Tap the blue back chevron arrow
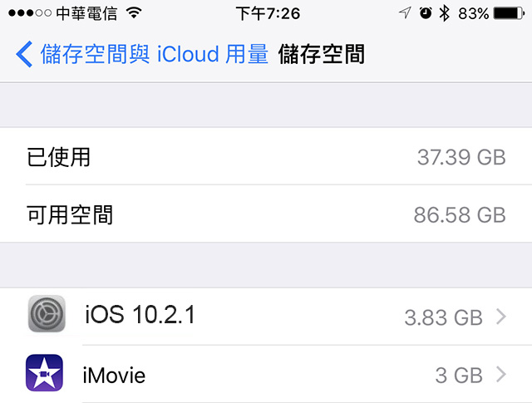 point(24,54)
